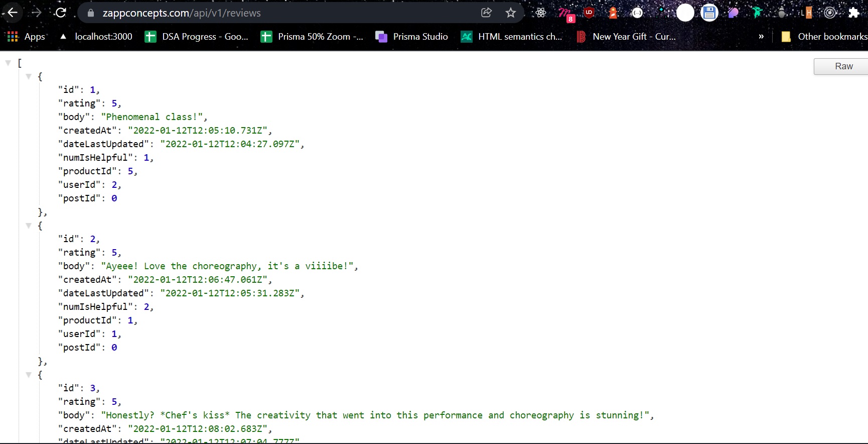The width and height of the screenshot is (868, 444).
Task: Open the pink extension with badge 8
Action: coord(566,14)
